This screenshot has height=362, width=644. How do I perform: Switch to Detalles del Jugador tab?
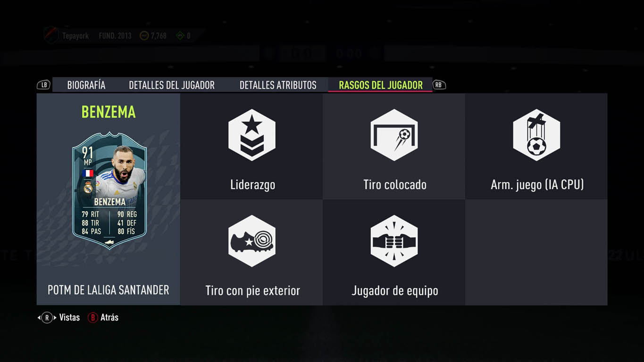tap(172, 85)
